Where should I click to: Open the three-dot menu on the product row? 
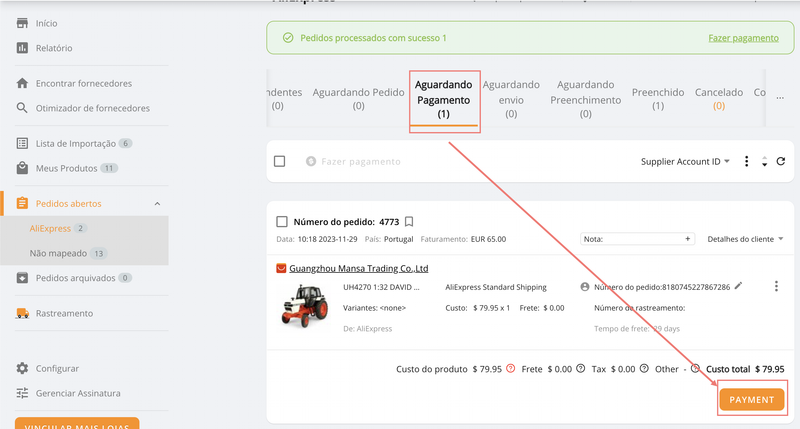(776, 287)
